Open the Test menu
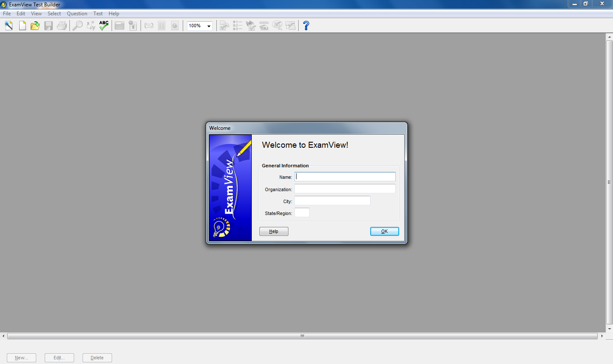The image size is (613, 364). [x=98, y=13]
